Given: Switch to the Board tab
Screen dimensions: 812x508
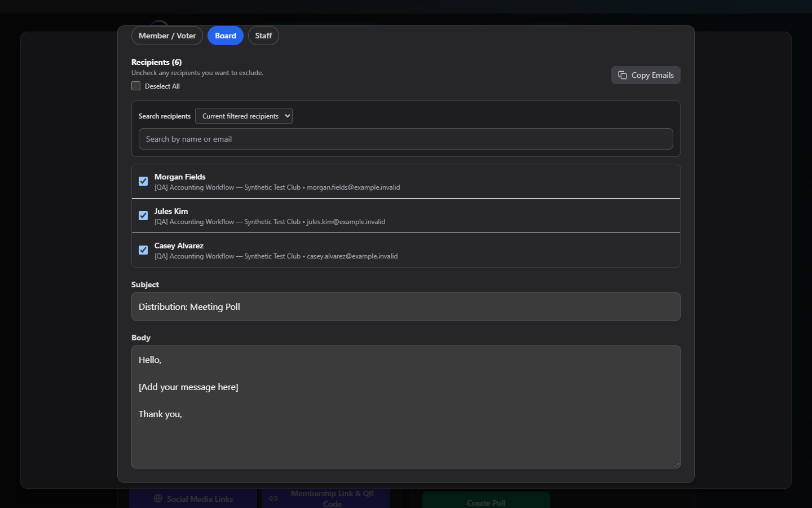Looking at the screenshot, I should click(226, 36).
